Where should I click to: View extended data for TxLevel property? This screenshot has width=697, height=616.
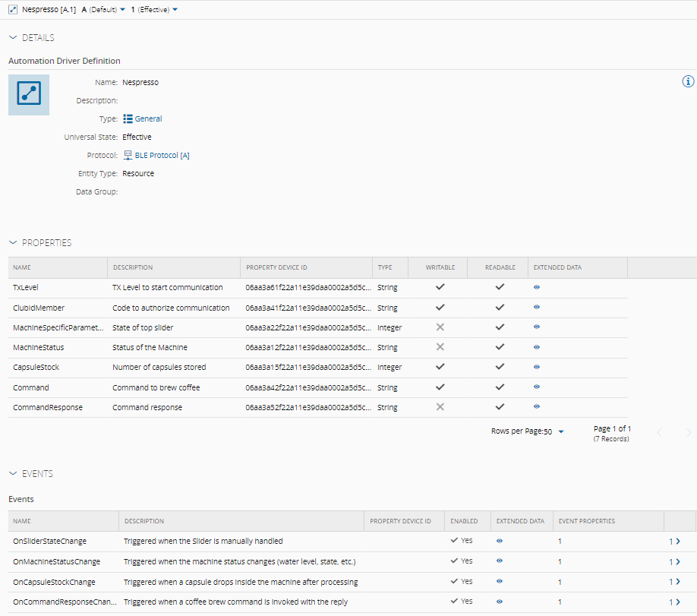click(537, 288)
